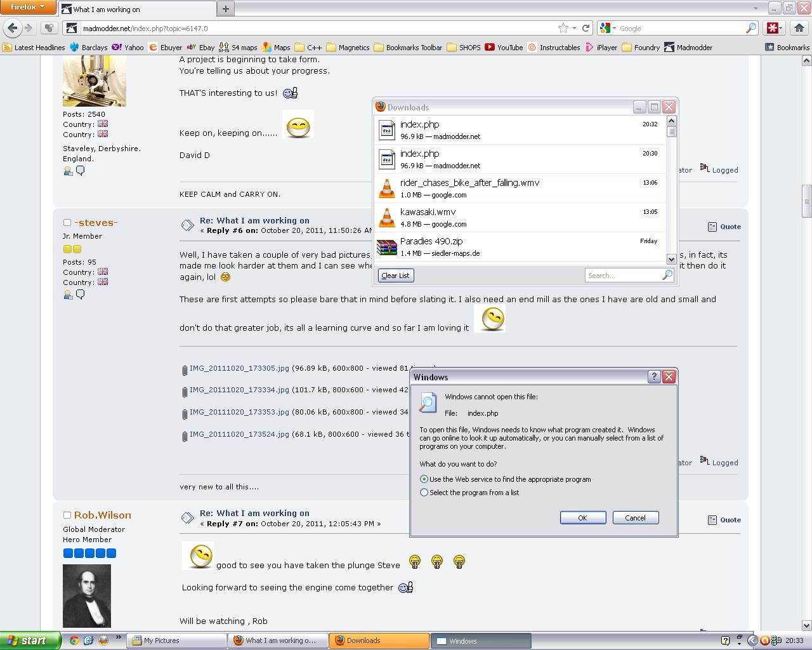Open attachment IMG_20111020_173524.jpg
The width and height of the screenshot is (812, 650).
[x=239, y=434]
